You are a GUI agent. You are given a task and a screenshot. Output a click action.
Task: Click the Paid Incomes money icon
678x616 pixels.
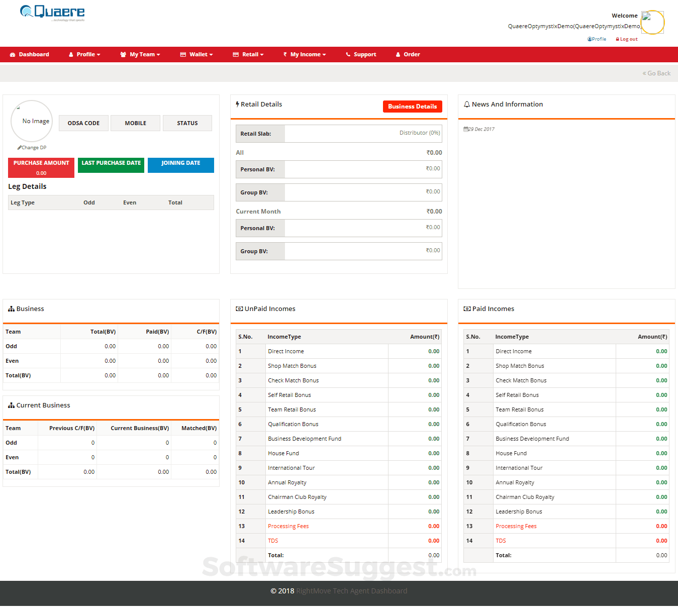pos(467,309)
